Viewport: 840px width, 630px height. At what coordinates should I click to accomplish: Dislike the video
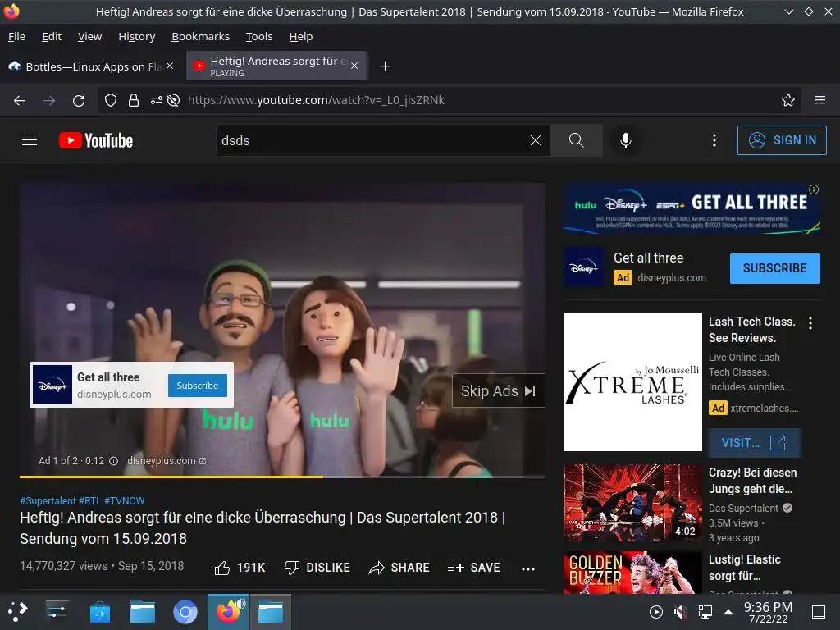[317, 568]
